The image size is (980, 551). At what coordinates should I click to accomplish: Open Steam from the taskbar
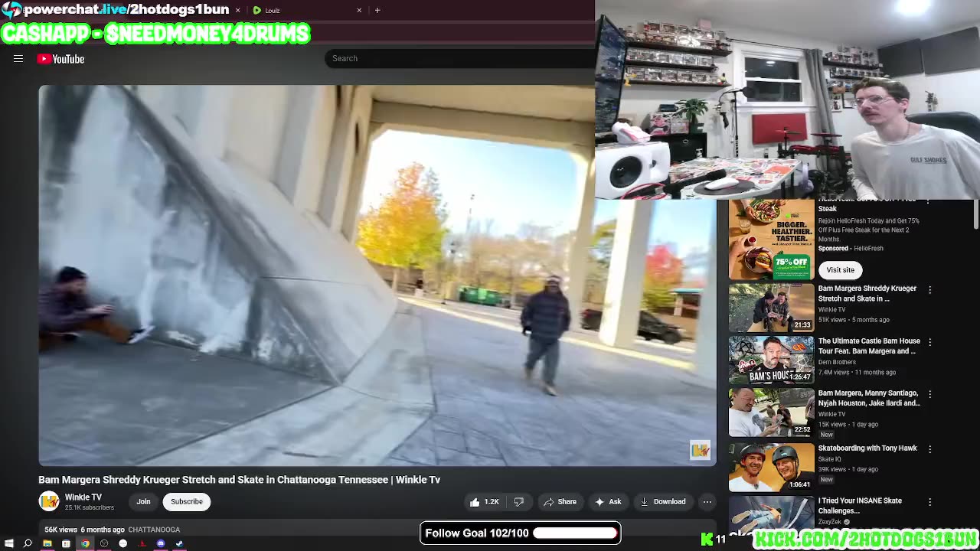point(180,543)
